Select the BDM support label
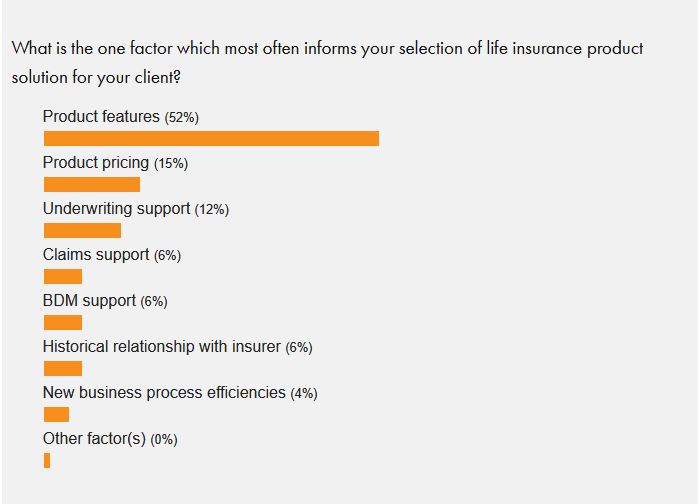700x504 pixels. 90,301
